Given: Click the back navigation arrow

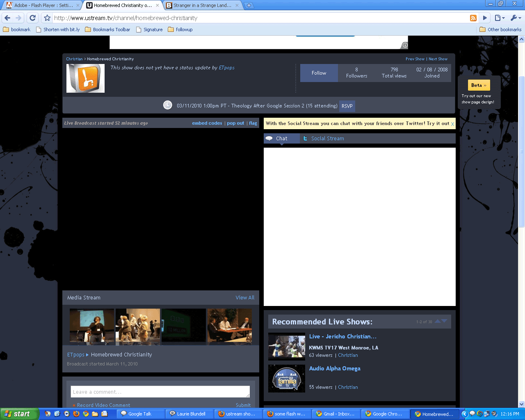Looking at the screenshot, I should click(7, 18).
